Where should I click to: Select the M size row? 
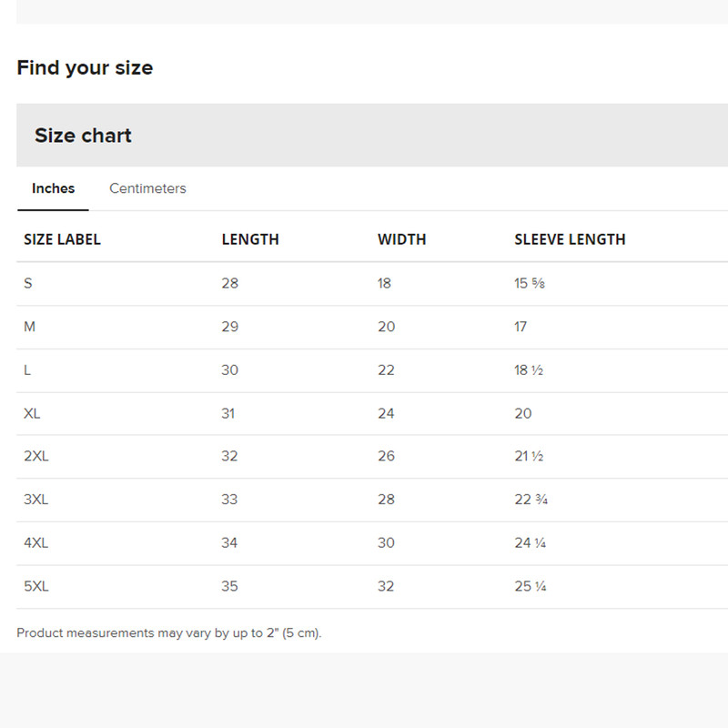(28, 327)
